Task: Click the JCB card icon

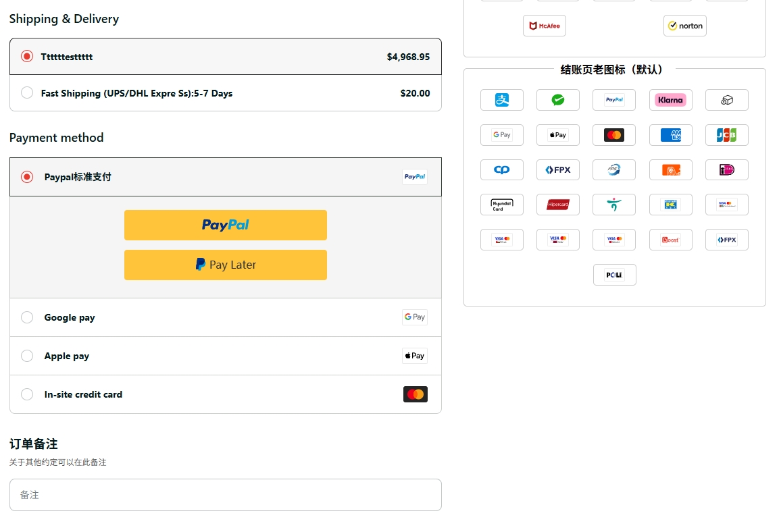Action: (726, 135)
